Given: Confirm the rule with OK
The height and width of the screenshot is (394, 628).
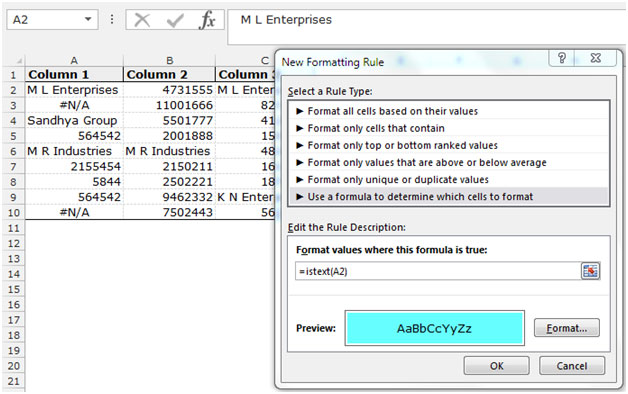Looking at the screenshot, I should pos(497,366).
